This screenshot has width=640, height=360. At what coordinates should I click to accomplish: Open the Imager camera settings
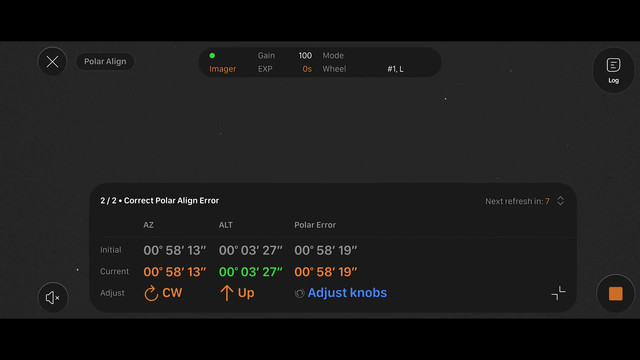point(222,69)
